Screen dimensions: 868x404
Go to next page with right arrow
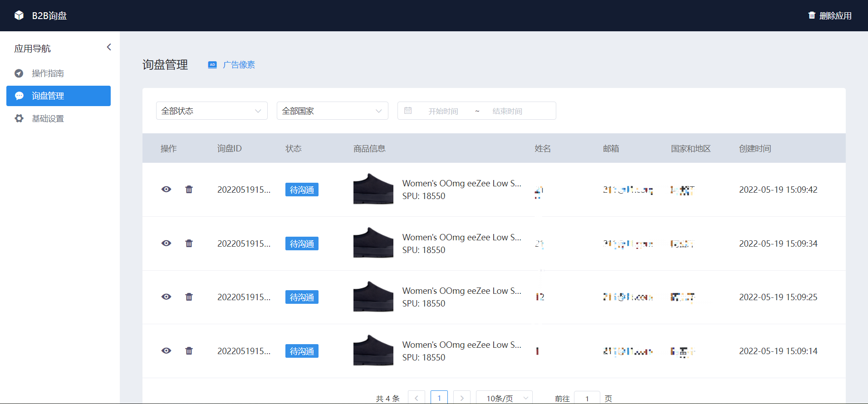[462, 398]
